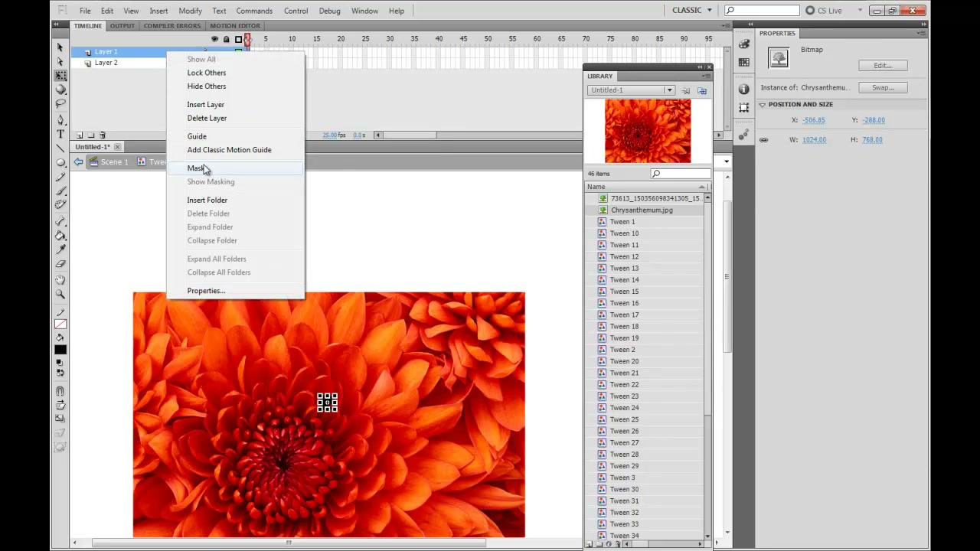
Task: Select the white arrow Subselection tool
Action: (60, 61)
